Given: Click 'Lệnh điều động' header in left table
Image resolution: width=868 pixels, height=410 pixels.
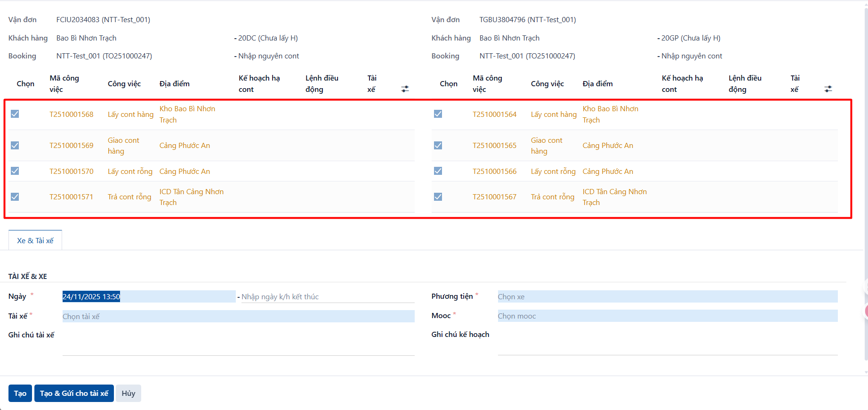Looking at the screenshot, I should click(322, 84).
